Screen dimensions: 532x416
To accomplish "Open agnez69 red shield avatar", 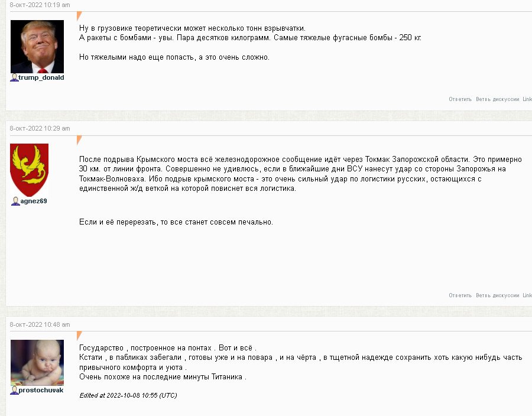I will pyautogui.click(x=29, y=170).
